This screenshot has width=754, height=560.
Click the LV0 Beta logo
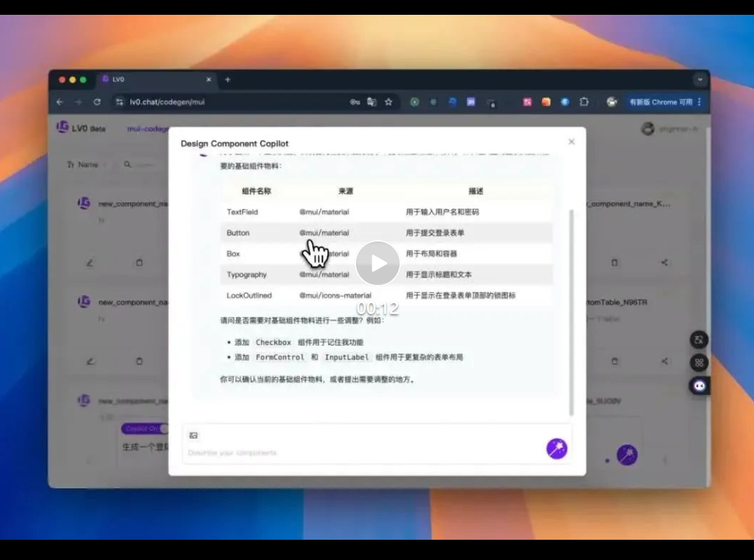click(x=81, y=128)
